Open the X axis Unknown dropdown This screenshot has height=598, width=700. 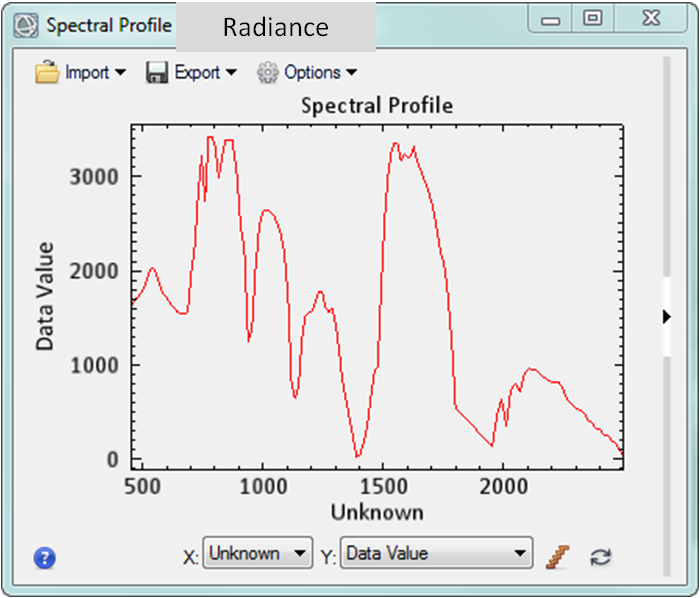(x=258, y=554)
